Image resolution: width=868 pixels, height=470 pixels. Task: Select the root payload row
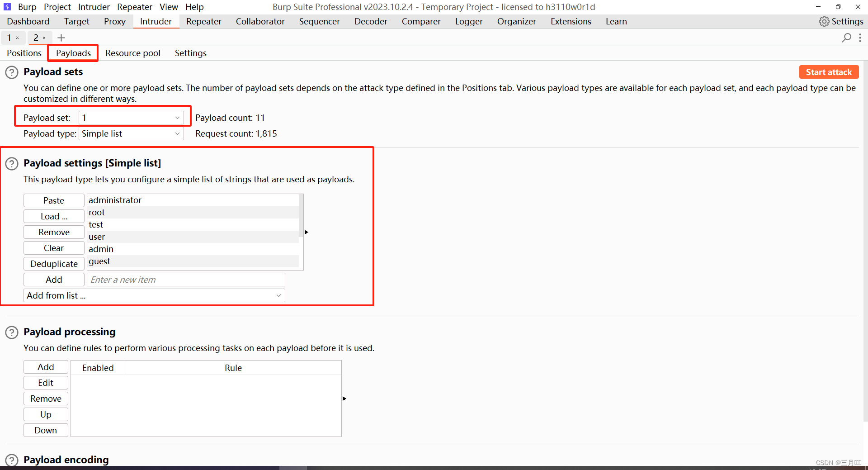193,213
